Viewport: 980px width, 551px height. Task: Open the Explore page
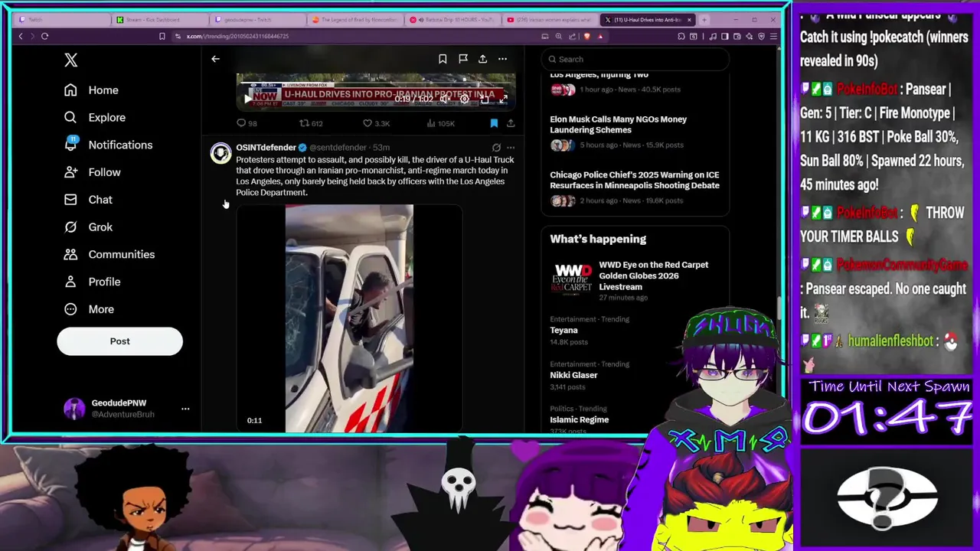coord(94,118)
